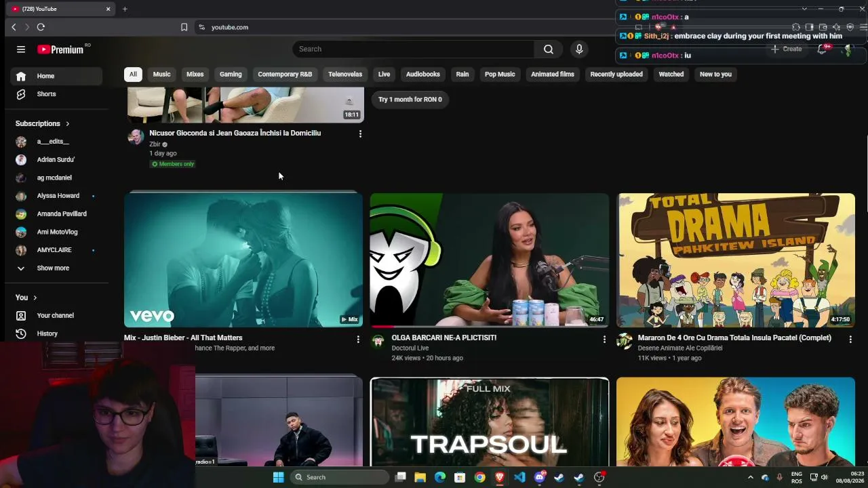The image size is (868, 488).
Task: Open Ami MotoVlog subscription channel
Action: [56, 232]
